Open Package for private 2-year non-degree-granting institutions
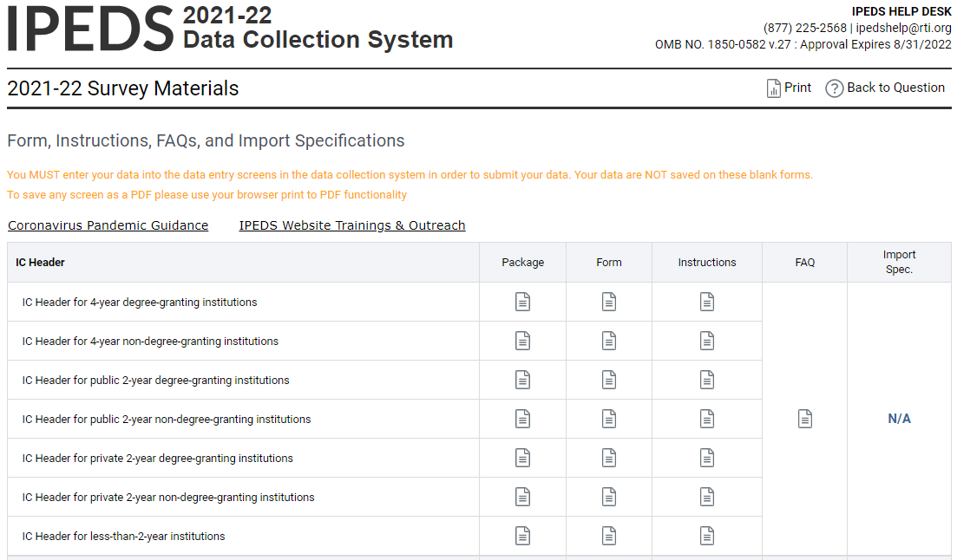The height and width of the screenshot is (560, 957). 522,497
